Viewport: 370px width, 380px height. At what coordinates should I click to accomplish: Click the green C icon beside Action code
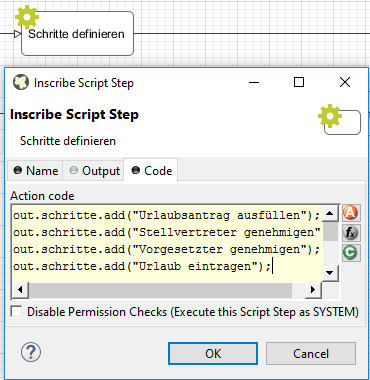coord(351,253)
